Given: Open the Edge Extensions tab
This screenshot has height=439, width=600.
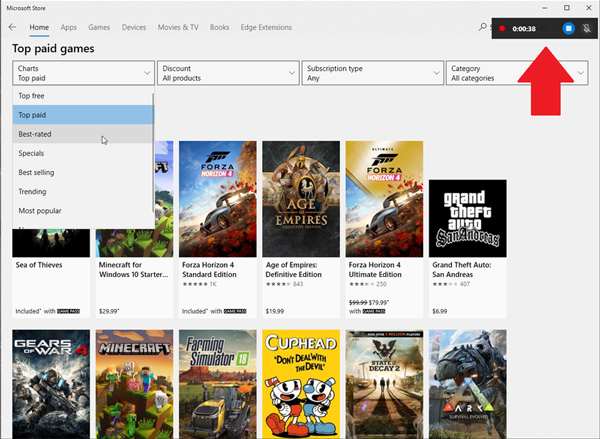Looking at the screenshot, I should pos(266,27).
